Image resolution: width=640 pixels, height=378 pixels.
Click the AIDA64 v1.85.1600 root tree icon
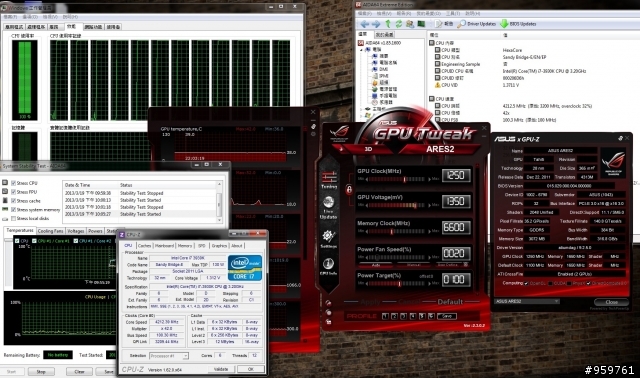click(x=361, y=42)
